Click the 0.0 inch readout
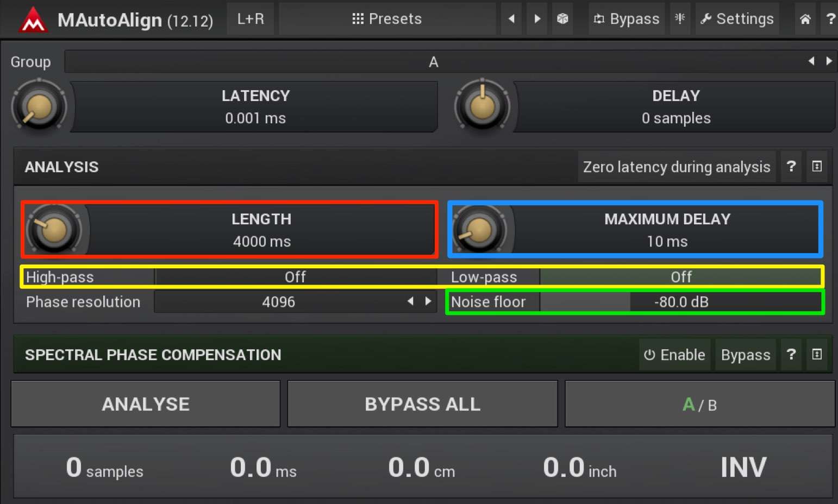Screen dimensions: 838x504 [x=580, y=468]
